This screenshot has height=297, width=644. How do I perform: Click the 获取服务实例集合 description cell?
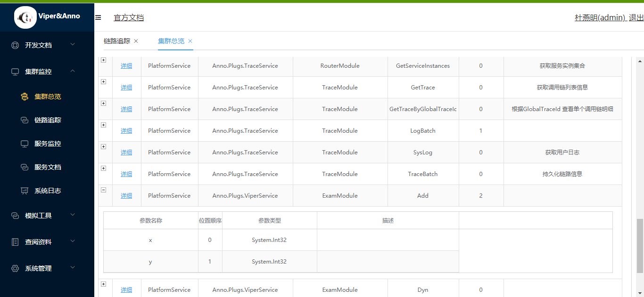coord(562,66)
